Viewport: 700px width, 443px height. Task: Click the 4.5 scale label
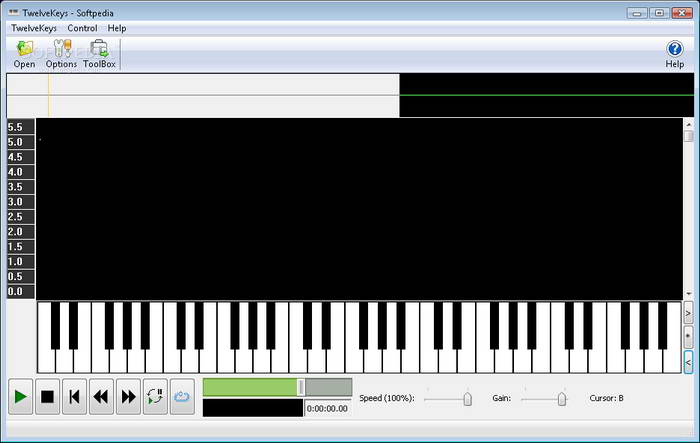[x=21, y=157]
